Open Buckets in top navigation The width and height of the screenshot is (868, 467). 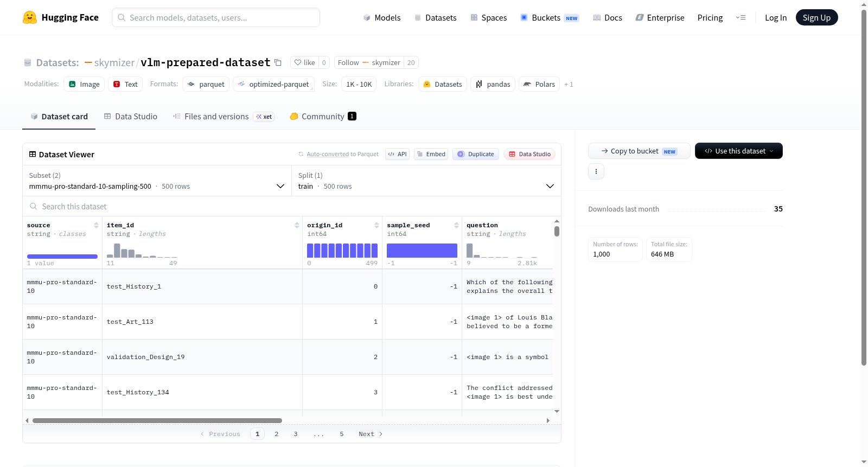pyautogui.click(x=550, y=17)
